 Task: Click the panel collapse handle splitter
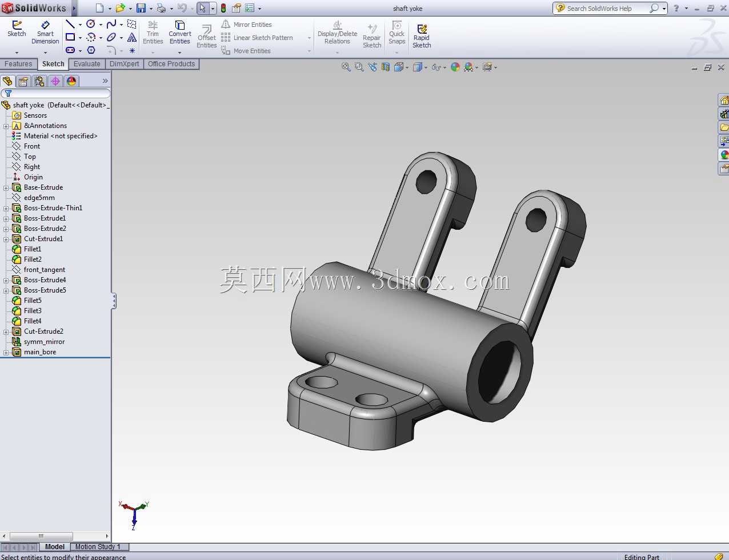pyautogui.click(x=114, y=301)
